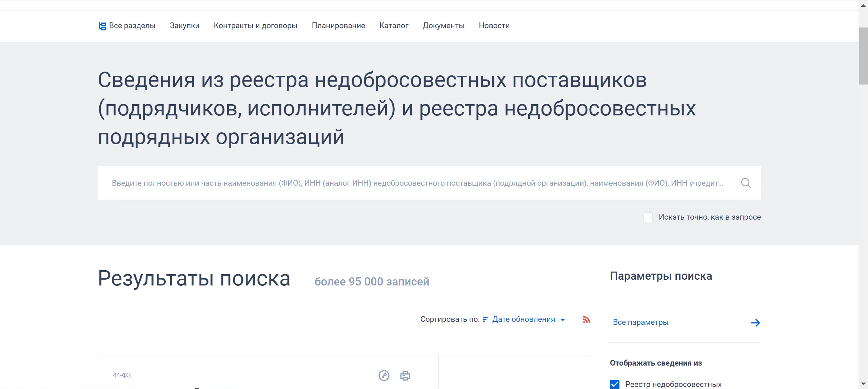
Task: Open the Новости link
Action: tap(494, 26)
